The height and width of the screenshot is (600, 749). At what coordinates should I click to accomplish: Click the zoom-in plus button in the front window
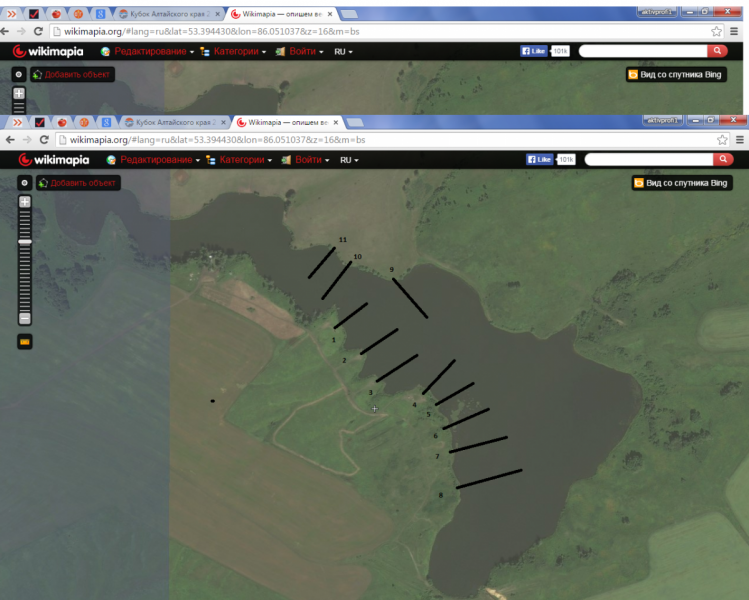pyautogui.click(x=25, y=202)
